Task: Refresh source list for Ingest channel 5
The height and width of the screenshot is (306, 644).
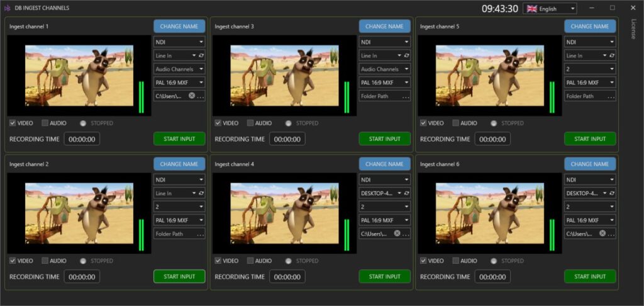Action: coord(612,55)
